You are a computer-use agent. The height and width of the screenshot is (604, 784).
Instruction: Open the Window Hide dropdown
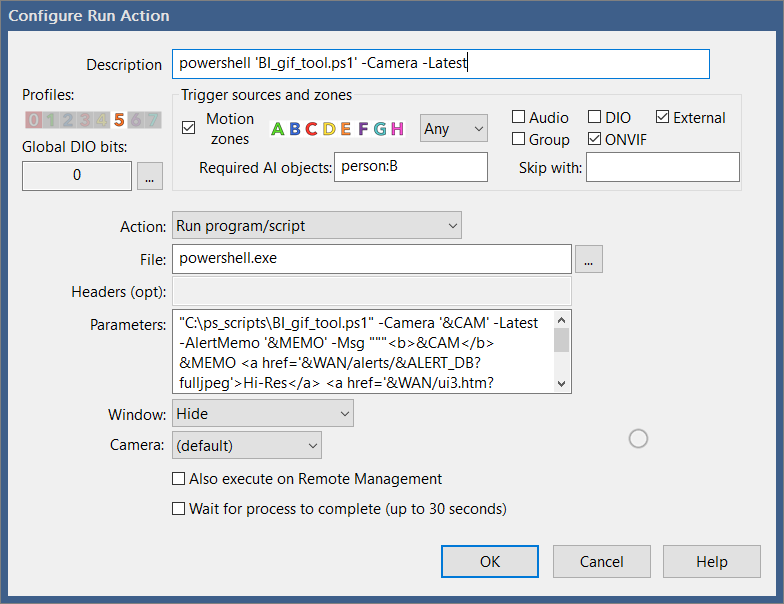[262, 414]
